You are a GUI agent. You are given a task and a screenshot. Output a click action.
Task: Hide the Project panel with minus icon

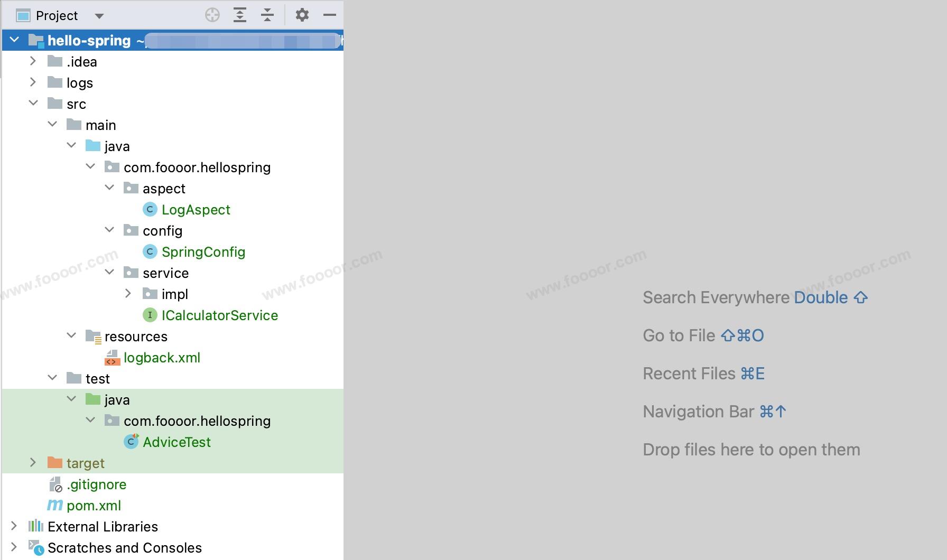pyautogui.click(x=329, y=15)
